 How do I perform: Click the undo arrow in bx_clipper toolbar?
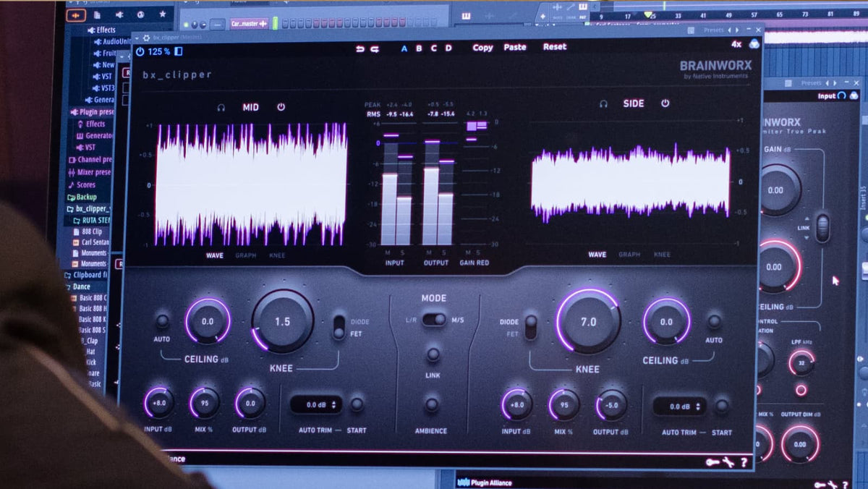click(x=360, y=48)
